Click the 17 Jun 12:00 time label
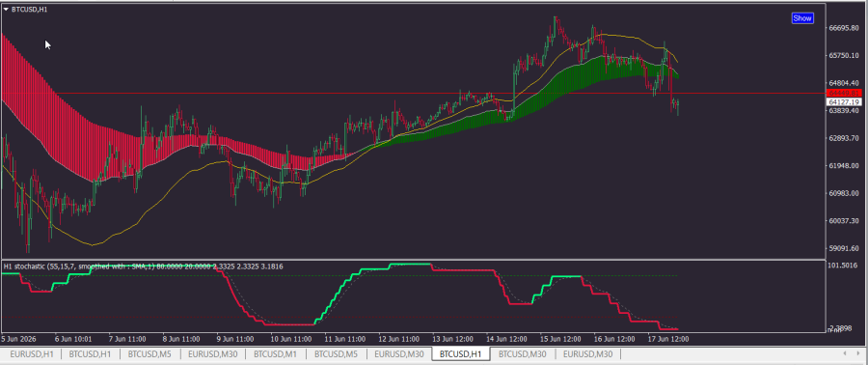This screenshot has width=868, height=365. point(668,338)
